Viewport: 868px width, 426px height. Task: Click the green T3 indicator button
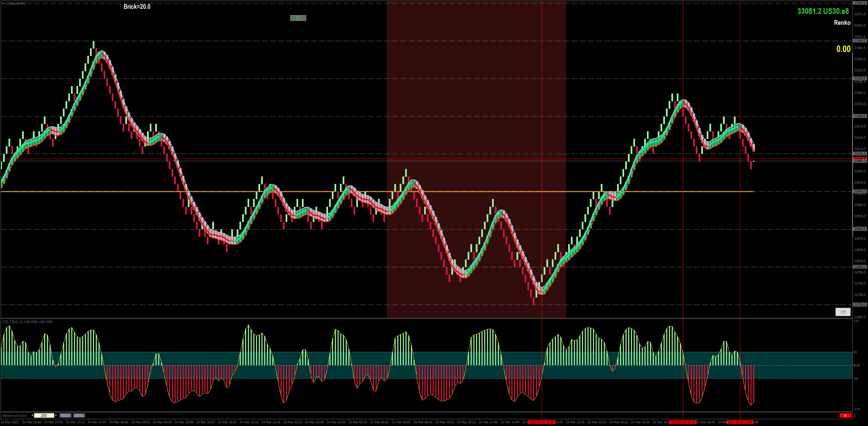(x=298, y=18)
